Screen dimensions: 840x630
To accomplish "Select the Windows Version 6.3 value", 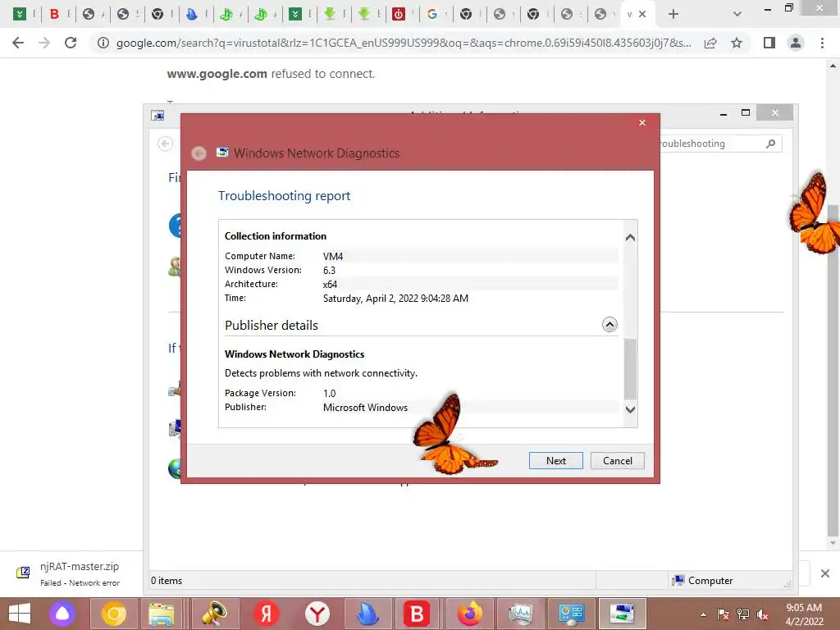I will (329, 270).
